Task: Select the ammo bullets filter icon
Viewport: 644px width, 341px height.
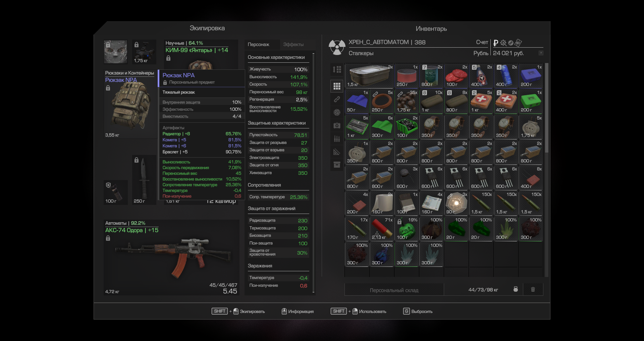Action: 337,138
